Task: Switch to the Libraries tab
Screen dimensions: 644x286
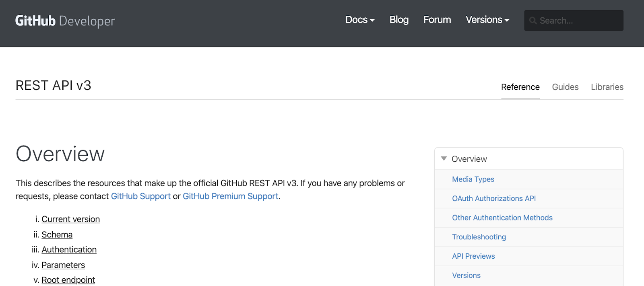Action: coord(607,87)
